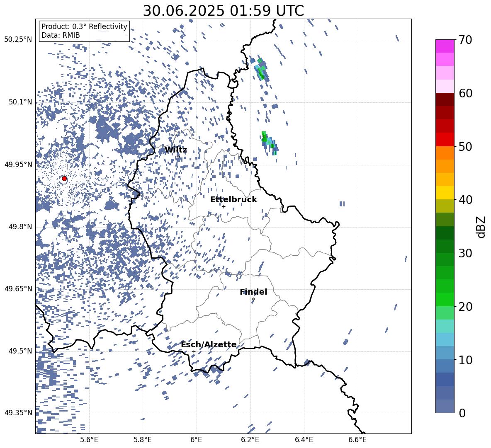This screenshot has height=448, width=491.
Task: Click colorbar tick label 30
Action: pos(465,253)
